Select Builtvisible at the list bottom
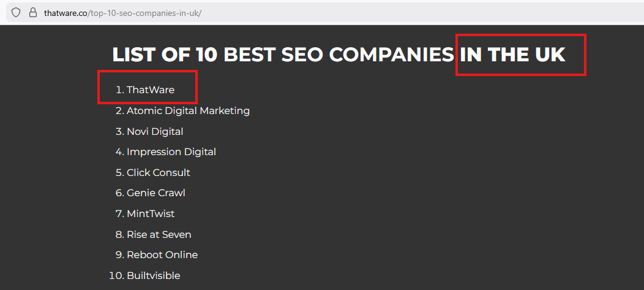 pyautogui.click(x=154, y=276)
